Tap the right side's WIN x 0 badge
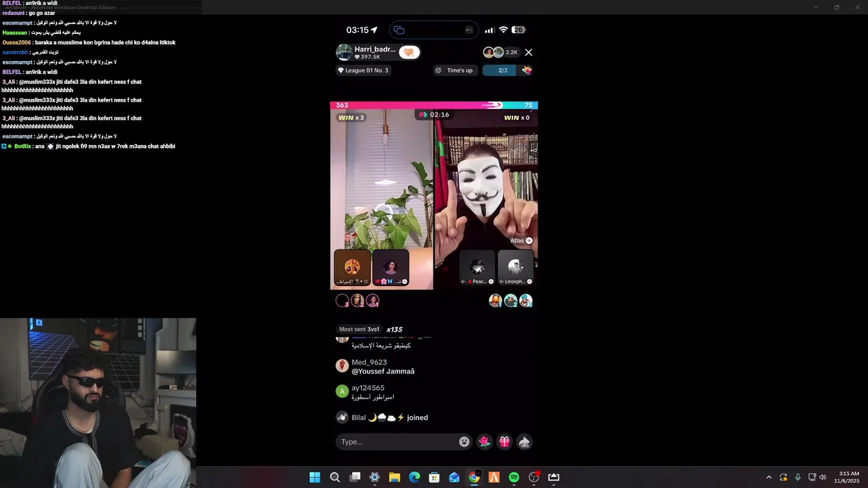 pos(517,118)
